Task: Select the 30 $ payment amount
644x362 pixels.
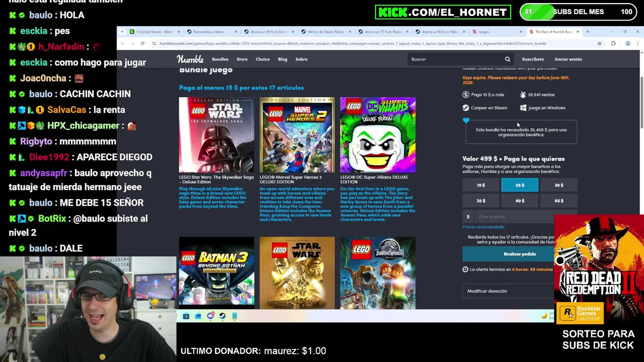Action: (558, 185)
